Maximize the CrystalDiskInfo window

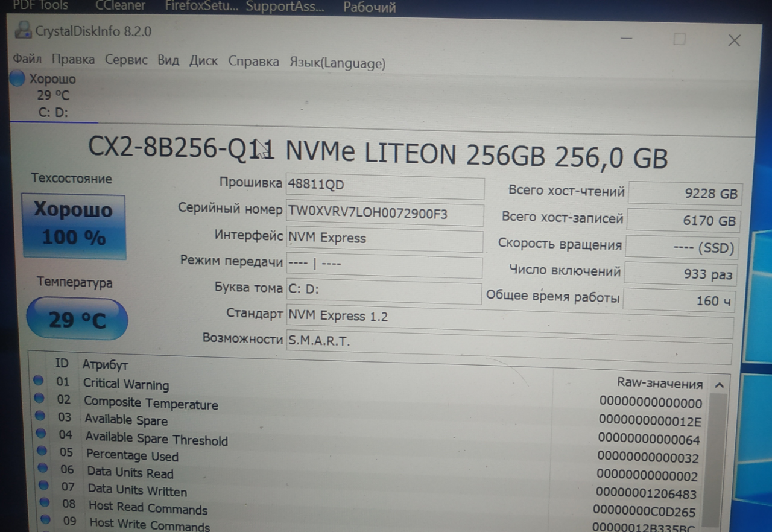point(679,39)
